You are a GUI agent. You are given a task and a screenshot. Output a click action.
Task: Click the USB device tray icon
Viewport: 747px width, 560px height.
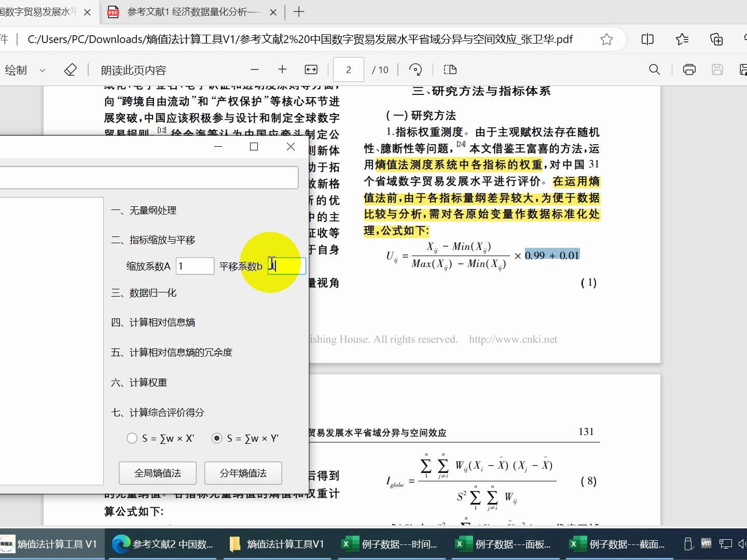(688, 544)
